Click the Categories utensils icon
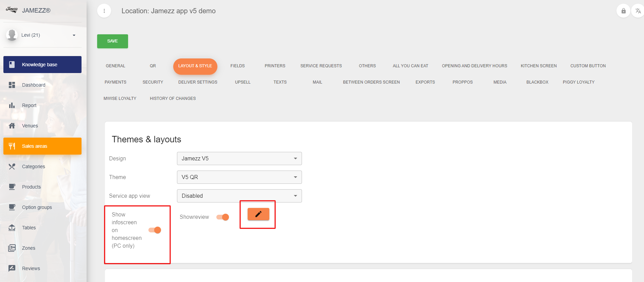 click(x=12, y=166)
